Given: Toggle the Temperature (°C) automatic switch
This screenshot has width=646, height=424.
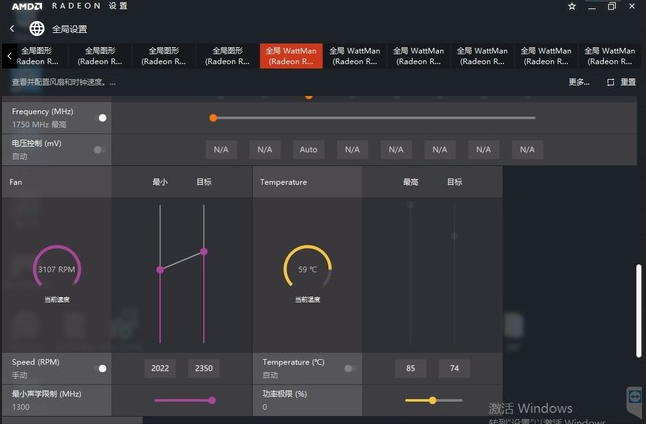Looking at the screenshot, I should pyautogui.click(x=350, y=368).
